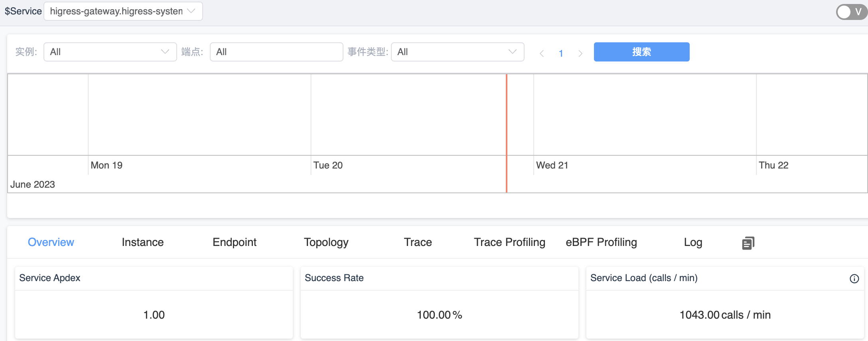The height and width of the screenshot is (341, 868).
Task: Open the Topology tab
Action: point(326,242)
